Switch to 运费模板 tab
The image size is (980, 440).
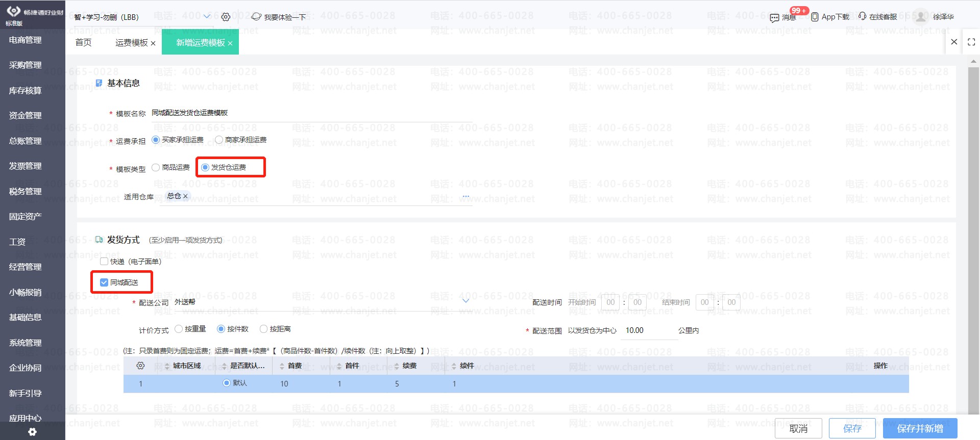132,43
